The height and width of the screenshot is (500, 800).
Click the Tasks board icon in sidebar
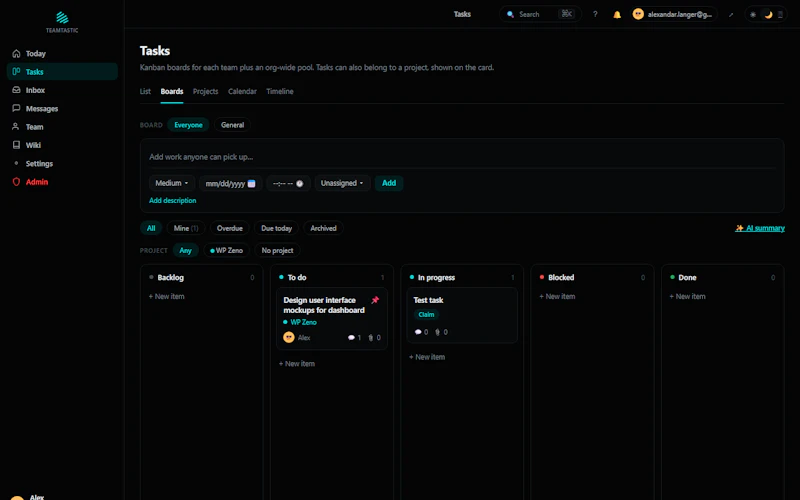coord(16,71)
